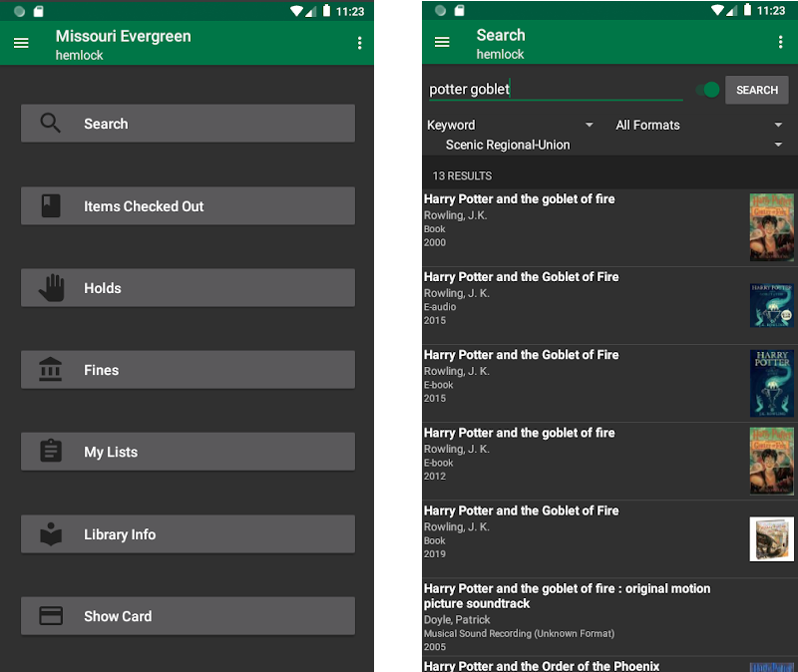
Task: Open hamburger menu in Missouri Evergreen screen
Action: pos(21,43)
